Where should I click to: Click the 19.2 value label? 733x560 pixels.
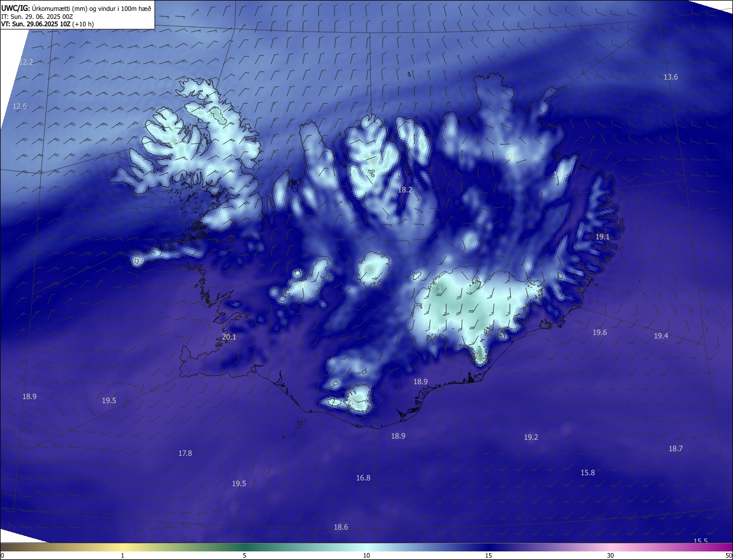coord(531,437)
